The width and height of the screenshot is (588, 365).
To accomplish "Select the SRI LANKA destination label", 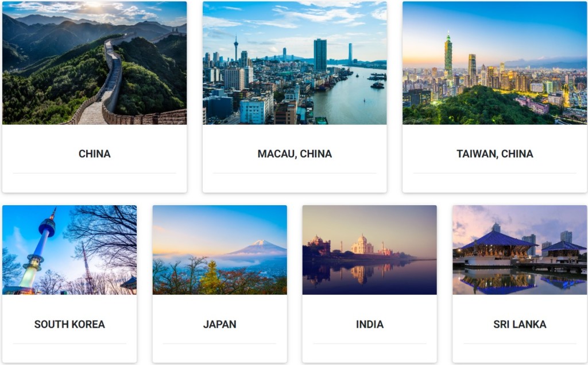I will point(520,324).
